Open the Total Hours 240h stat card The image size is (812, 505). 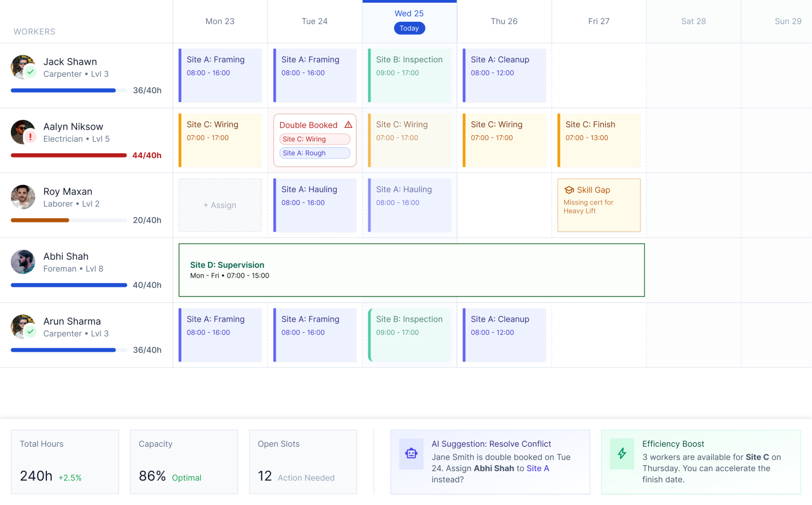click(65, 462)
